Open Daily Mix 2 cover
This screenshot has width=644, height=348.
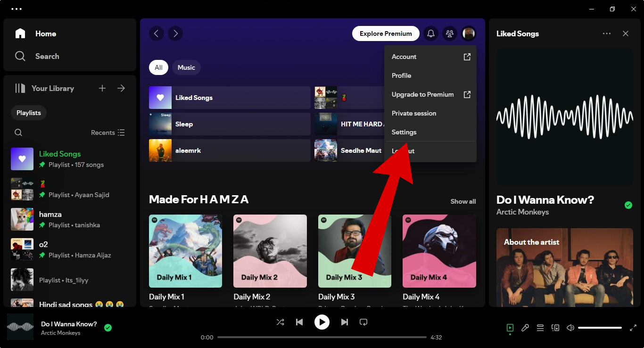tap(270, 251)
